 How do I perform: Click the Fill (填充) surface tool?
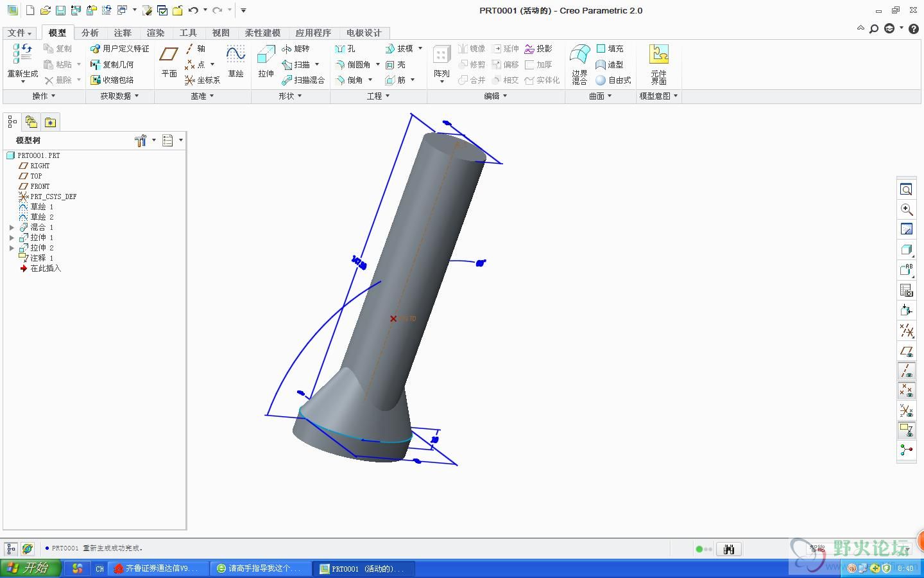pyautogui.click(x=610, y=49)
